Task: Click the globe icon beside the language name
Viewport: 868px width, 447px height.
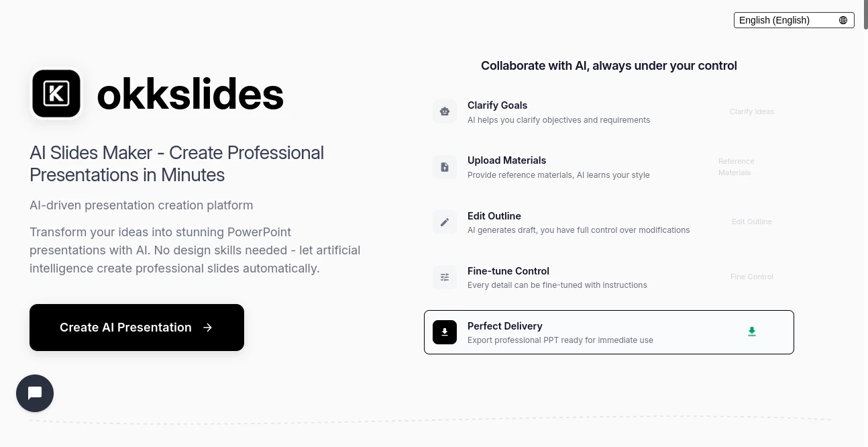Action: (843, 20)
